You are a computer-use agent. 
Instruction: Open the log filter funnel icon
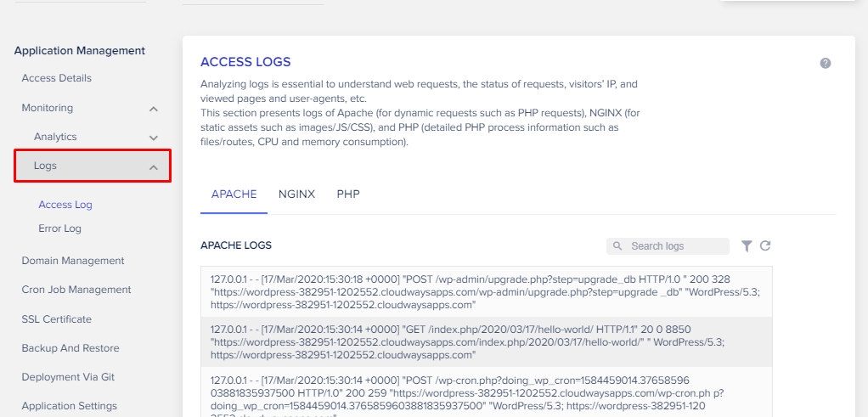pos(747,246)
